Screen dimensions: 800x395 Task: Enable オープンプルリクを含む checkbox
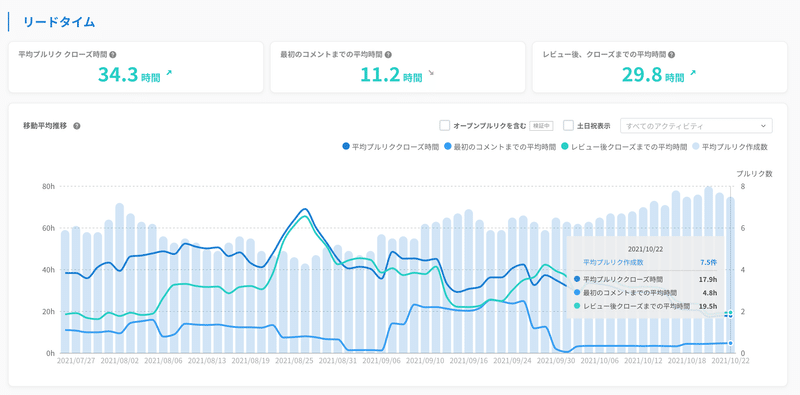[444, 126]
